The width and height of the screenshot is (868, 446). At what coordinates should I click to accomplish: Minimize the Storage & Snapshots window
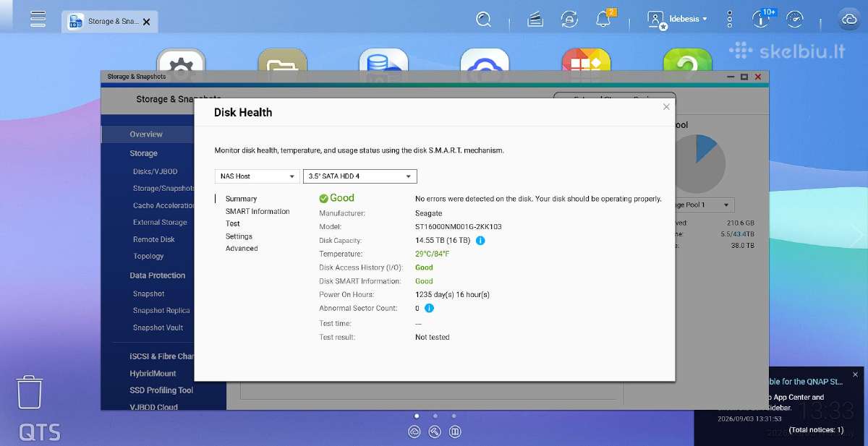731,77
